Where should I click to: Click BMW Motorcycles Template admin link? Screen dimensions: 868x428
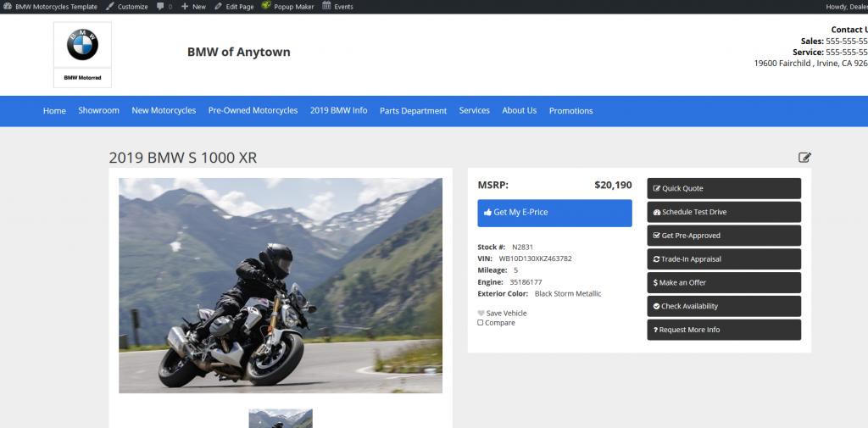[x=56, y=7]
